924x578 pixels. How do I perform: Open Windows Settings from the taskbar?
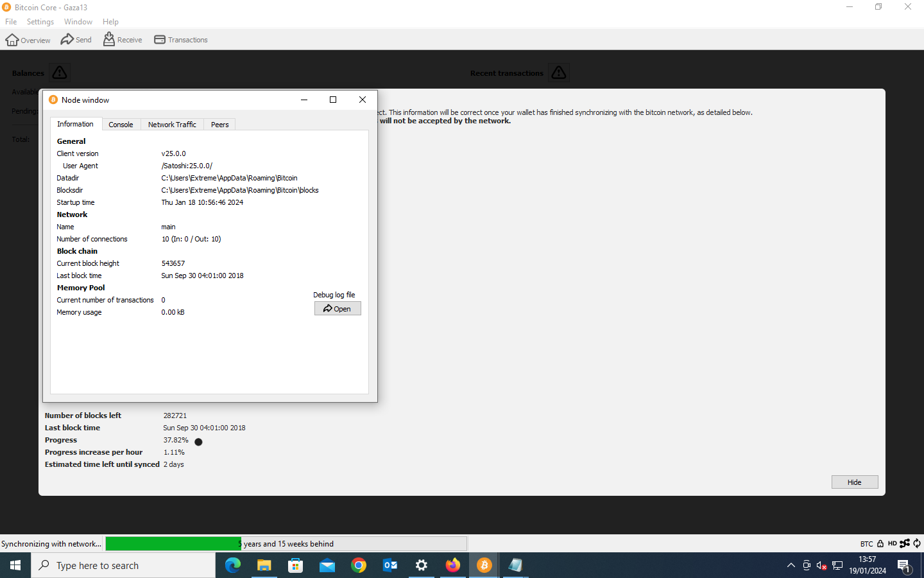[421, 565]
